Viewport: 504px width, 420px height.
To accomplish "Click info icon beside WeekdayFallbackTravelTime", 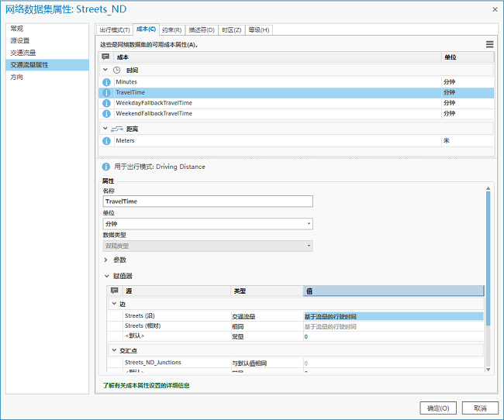I will coord(106,103).
